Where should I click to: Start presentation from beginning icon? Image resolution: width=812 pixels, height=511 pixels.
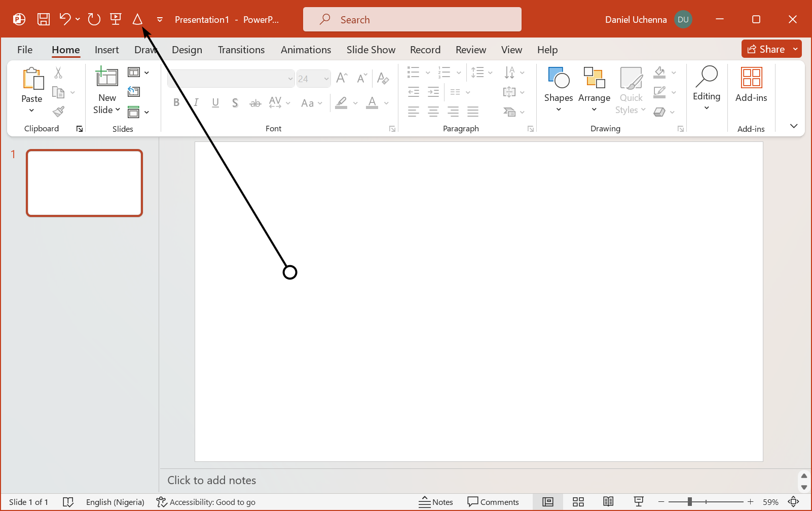click(x=116, y=19)
